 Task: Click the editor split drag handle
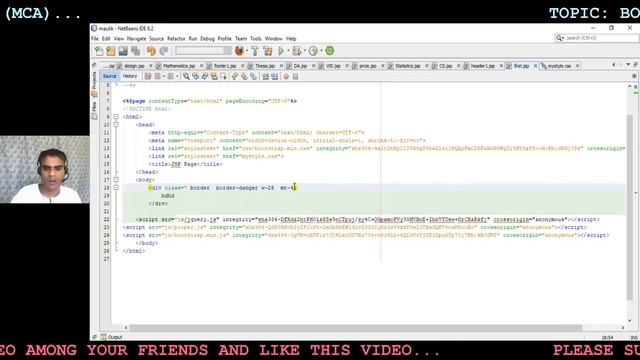click(x=634, y=76)
